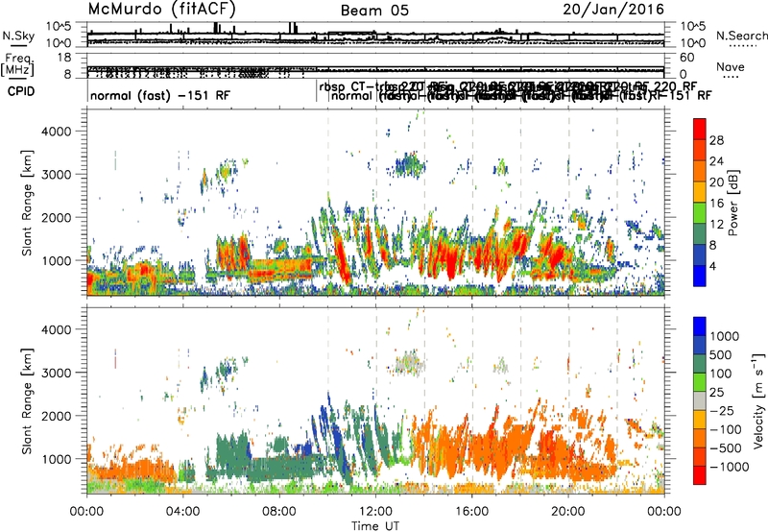
Task: Click the 28 tick on power colorbar
Action: (716, 140)
